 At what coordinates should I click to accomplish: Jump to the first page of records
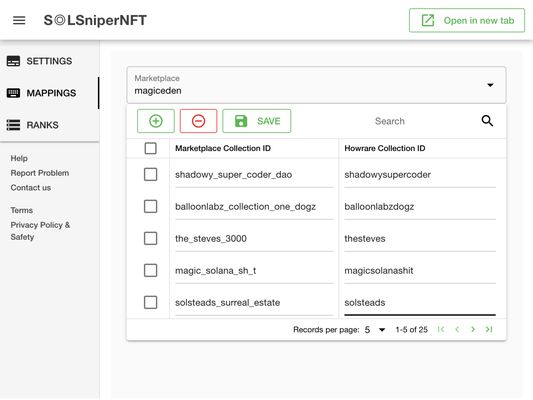441,329
